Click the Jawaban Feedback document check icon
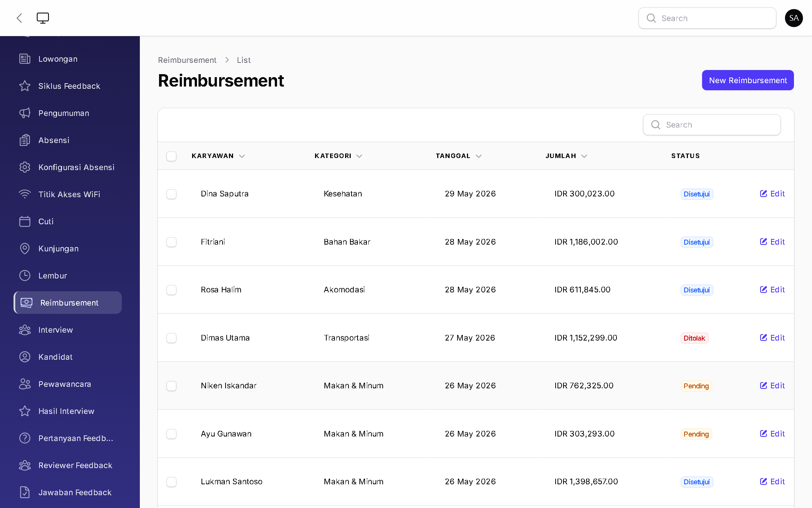The image size is (812, 508). [x=25, y=492]
